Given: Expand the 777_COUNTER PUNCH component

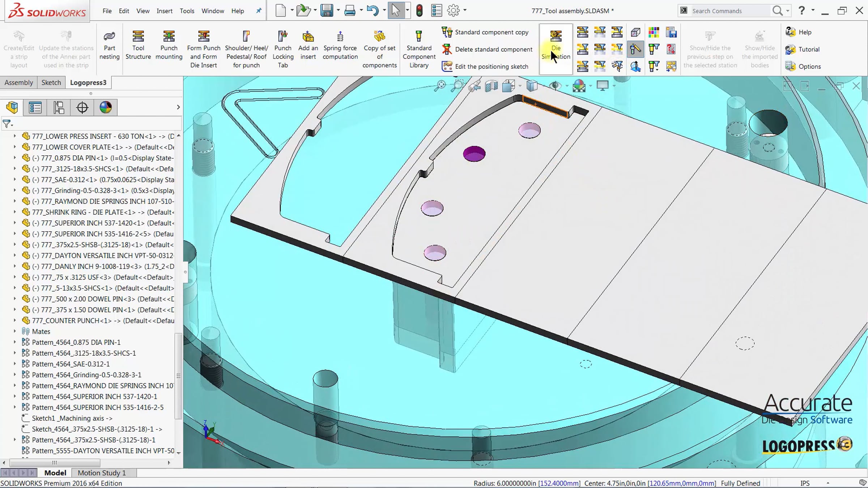Looking at the screenshot, I should click(15, 321).
